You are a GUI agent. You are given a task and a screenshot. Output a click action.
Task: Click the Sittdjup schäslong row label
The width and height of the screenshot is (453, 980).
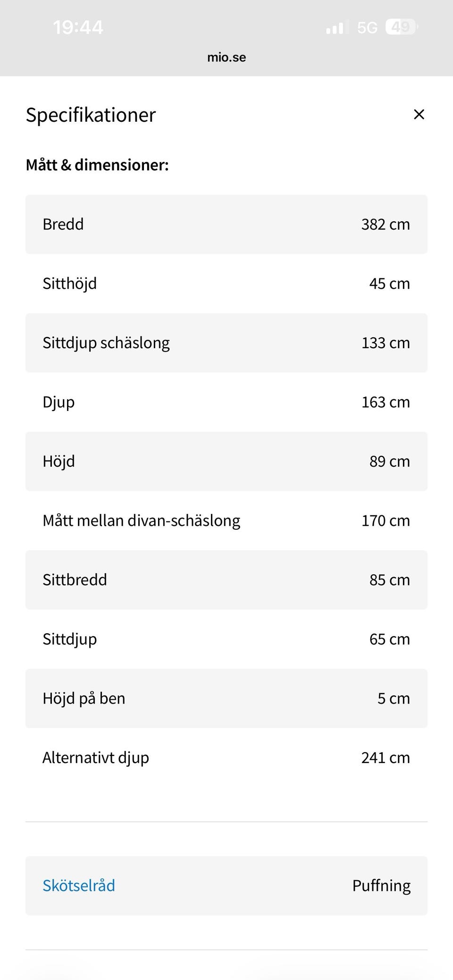point(106,343)
